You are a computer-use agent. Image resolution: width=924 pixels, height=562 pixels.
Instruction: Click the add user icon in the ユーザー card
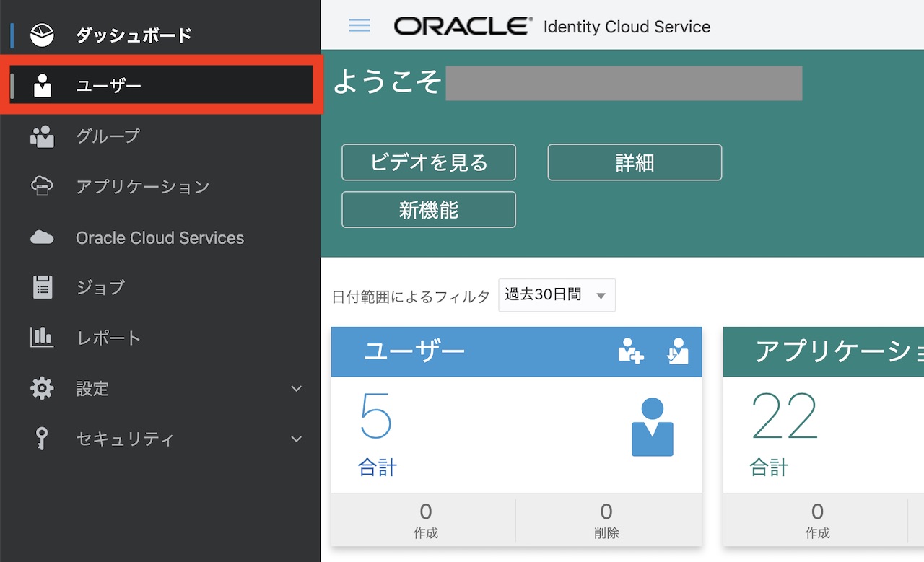(x=630, y=351)
